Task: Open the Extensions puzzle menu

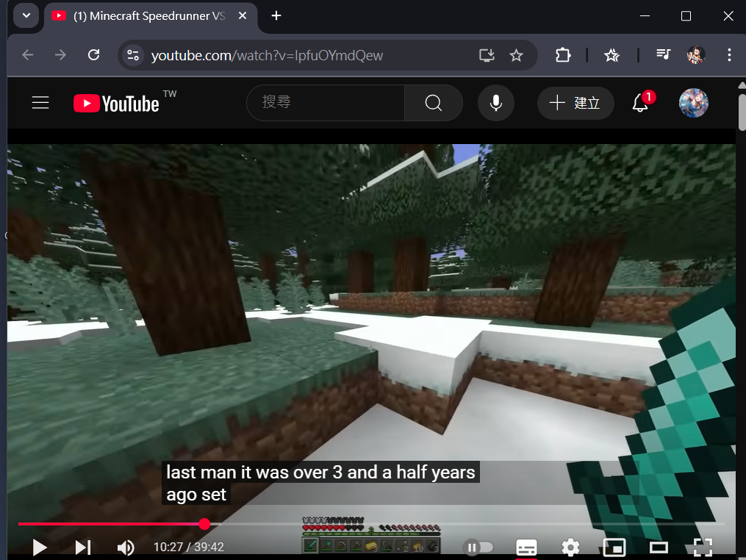Action: coord(563,55)
